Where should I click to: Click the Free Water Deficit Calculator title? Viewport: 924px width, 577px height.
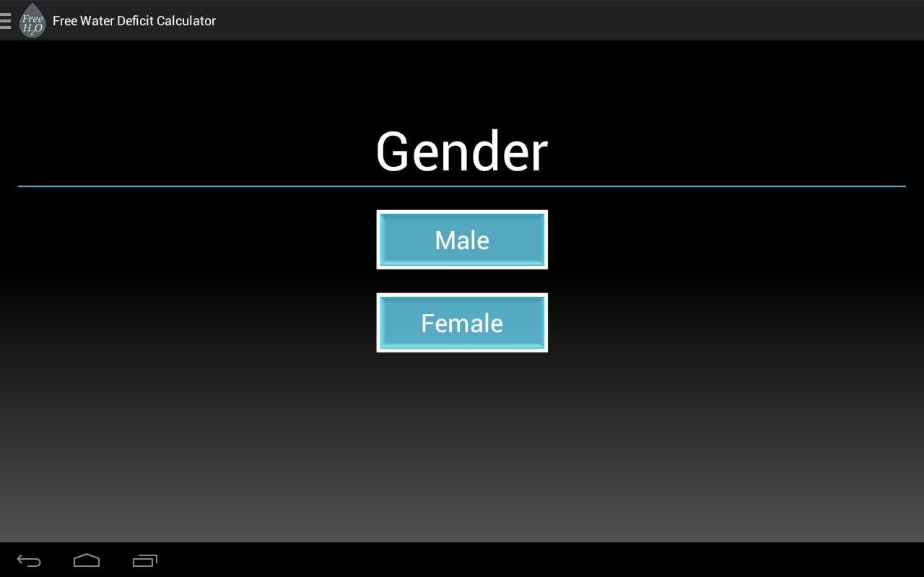coord(134,21)
